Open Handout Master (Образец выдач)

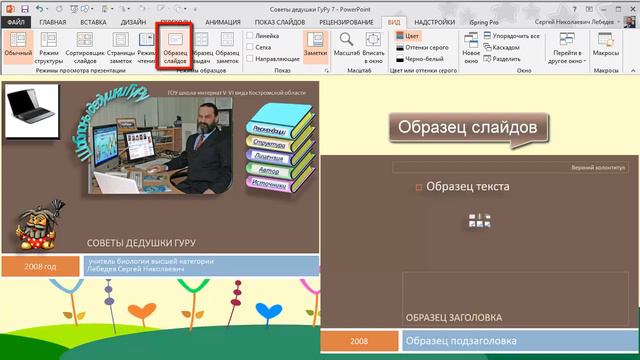[x=202, y=47]
